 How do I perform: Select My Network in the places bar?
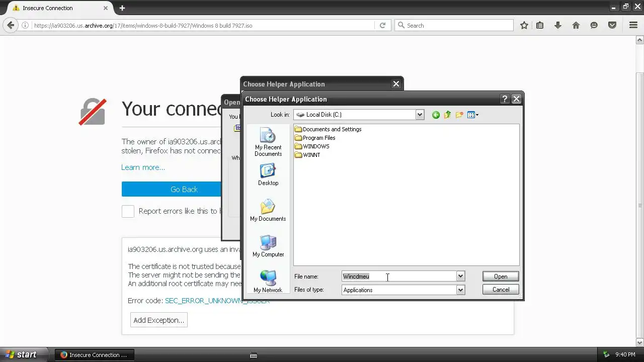[268, 282]
